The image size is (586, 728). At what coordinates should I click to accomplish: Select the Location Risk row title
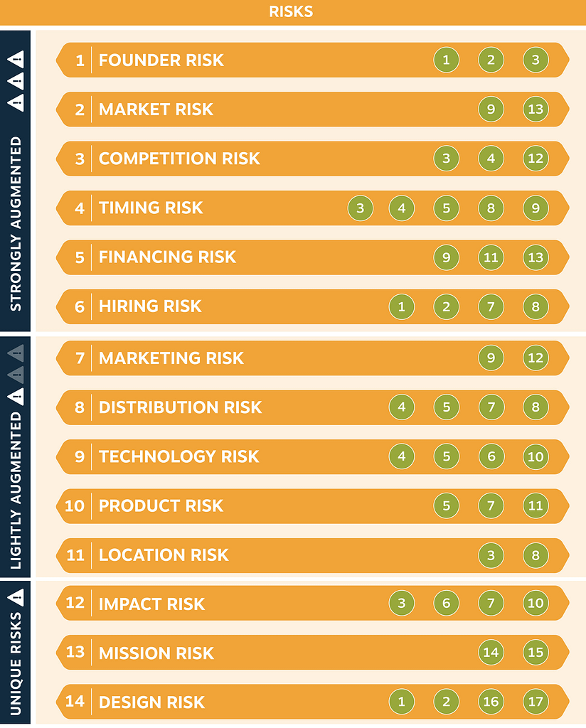164,555
